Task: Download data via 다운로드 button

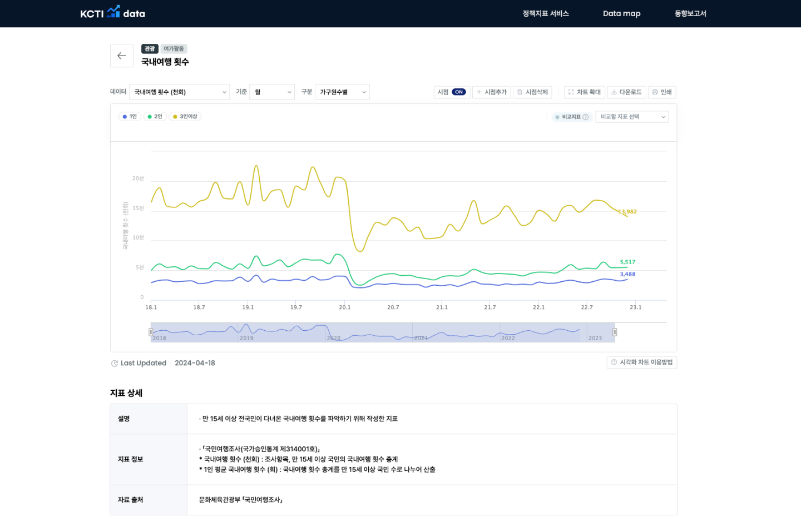Action: click(x=626, y=92)
